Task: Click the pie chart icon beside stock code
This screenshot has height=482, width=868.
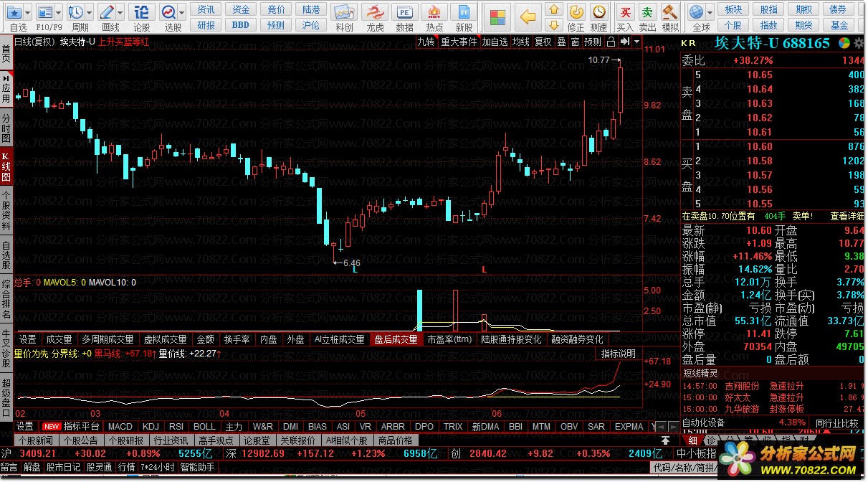Action: (x=845, y=43)
